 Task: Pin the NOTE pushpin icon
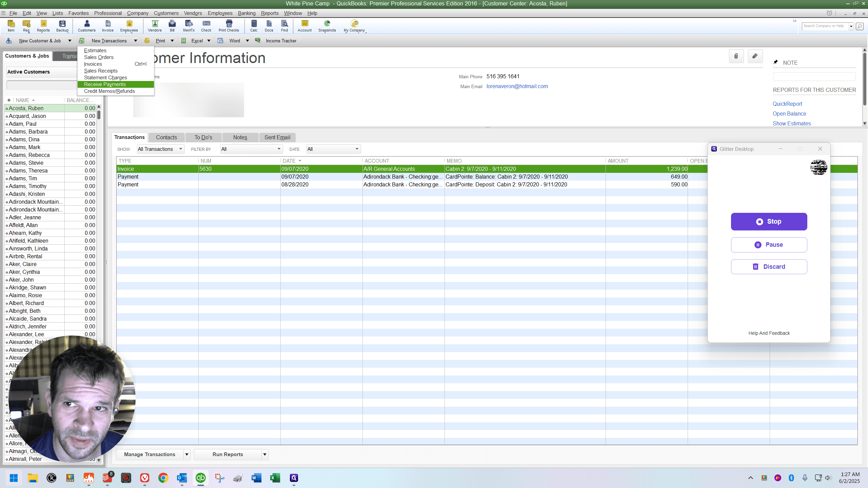(x=775, y=62)
